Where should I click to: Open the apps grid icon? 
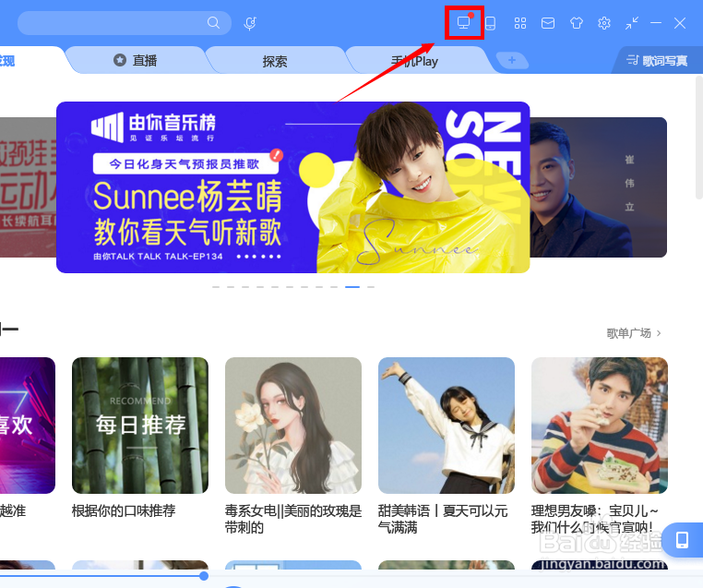point(520,23)
